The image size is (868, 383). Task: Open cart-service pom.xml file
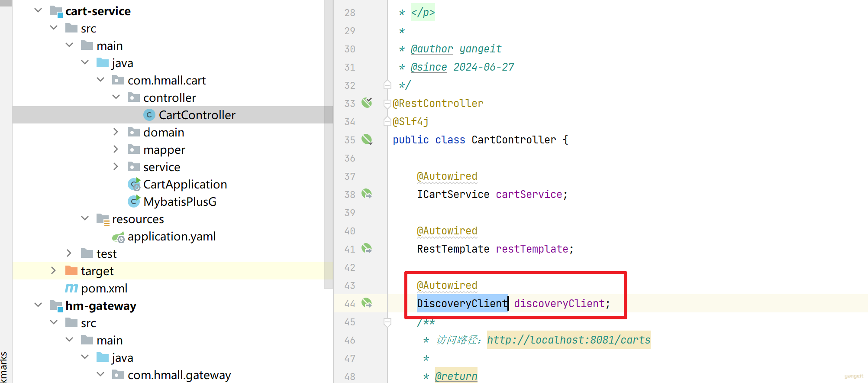coord(104,288)
